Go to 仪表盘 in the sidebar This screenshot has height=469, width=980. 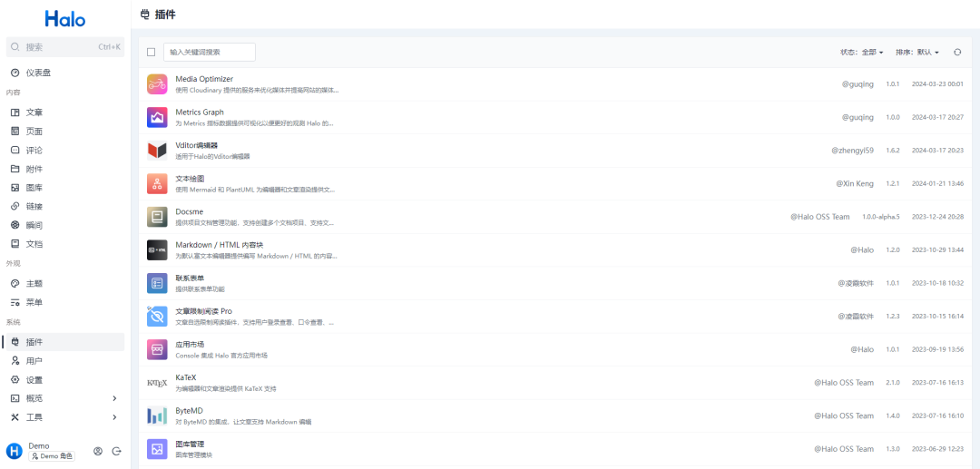point(65,73)
